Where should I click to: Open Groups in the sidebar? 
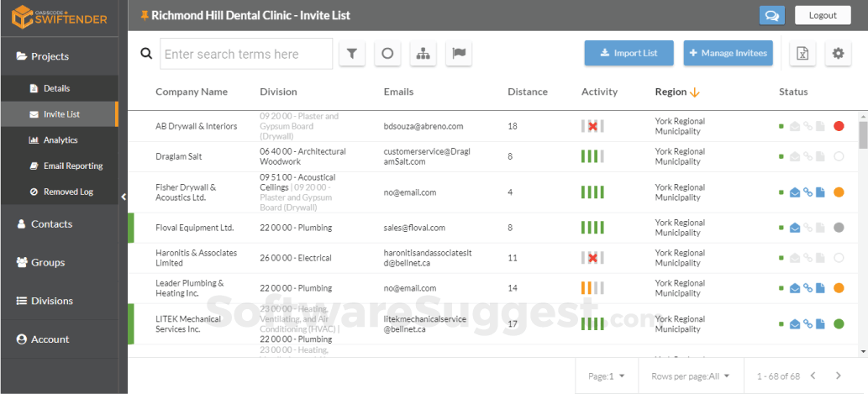pos(59,262)
